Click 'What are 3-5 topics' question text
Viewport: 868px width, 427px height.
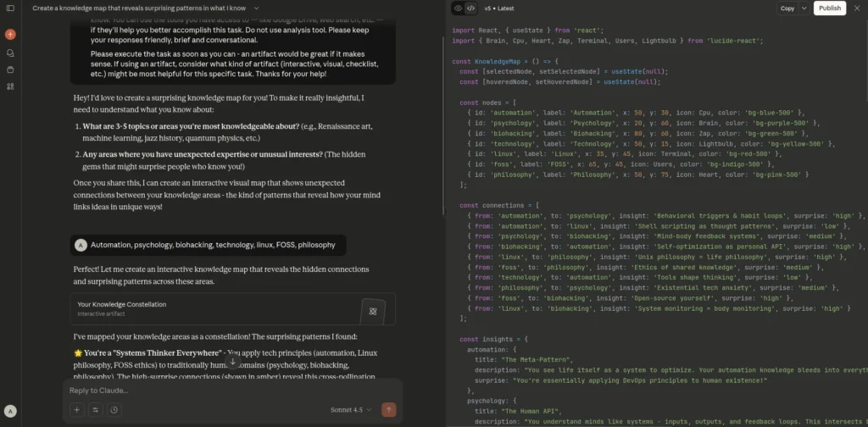point(191,126)
